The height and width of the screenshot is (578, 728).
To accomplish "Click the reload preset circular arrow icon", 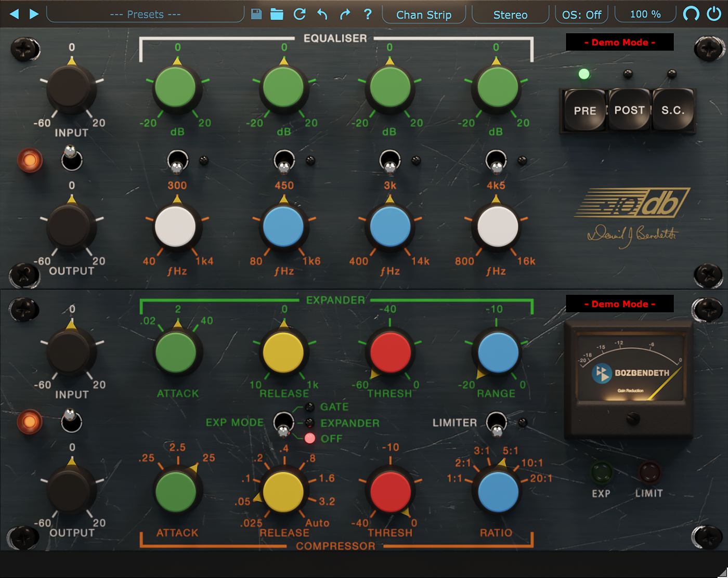I will click(300, 14).
